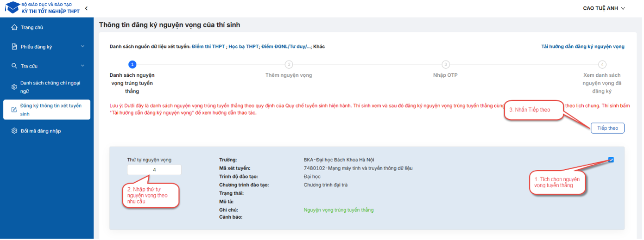This screenshot has width=644, height=240.
Task: Select step 1 circle in the progress stepper
Action: 132,64
